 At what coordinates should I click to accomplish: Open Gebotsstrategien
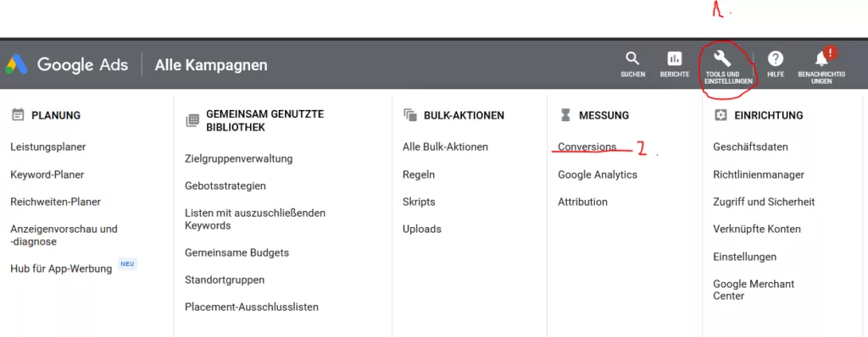225,186
